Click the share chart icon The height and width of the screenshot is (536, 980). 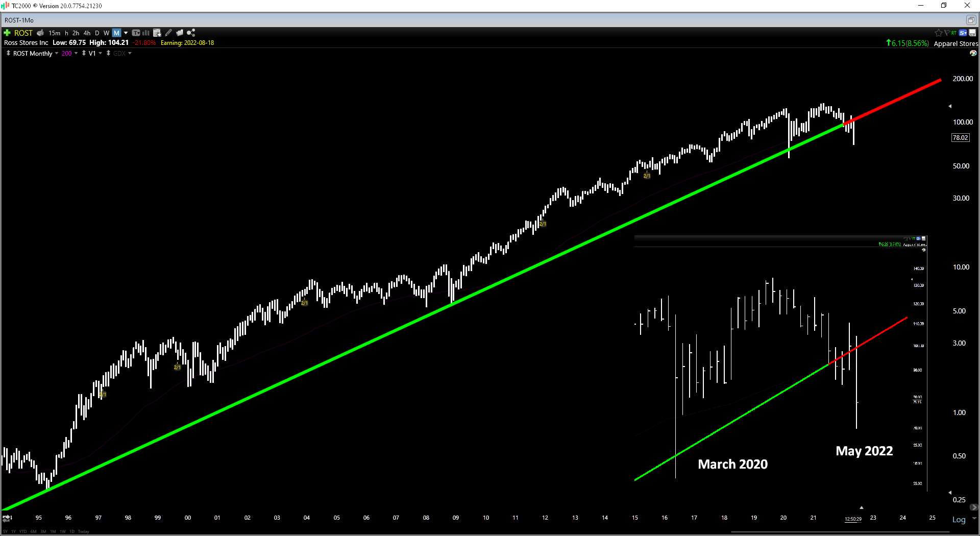pyautogui.click(x=191, y=33)
